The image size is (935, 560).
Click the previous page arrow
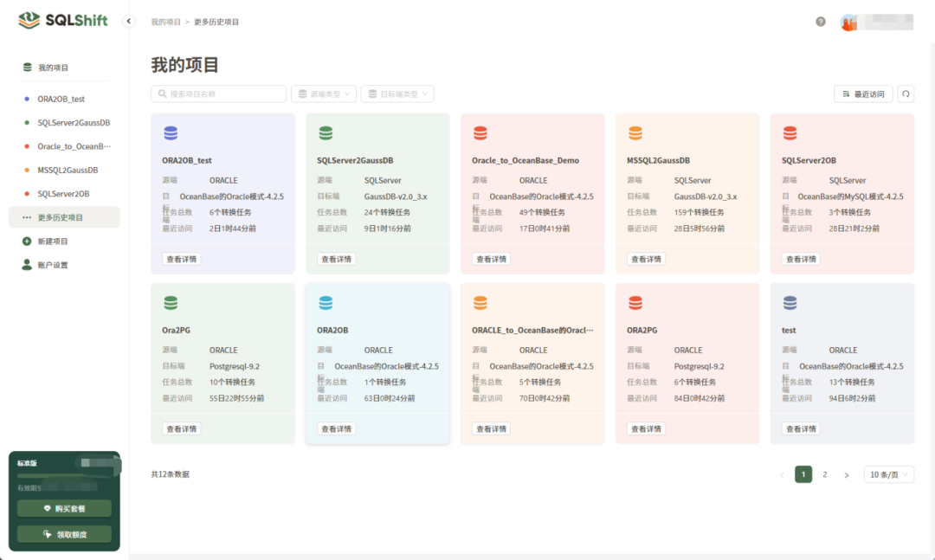click(x=782, y=474)
